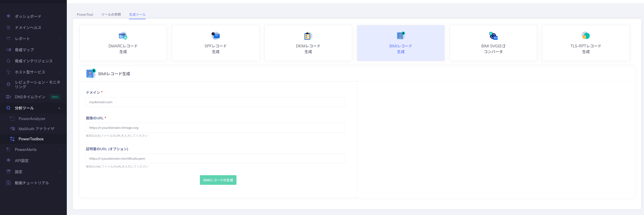Image resolution: width=644 pixels, height=215 pixels.
Task: Open the ダッシュボード sidebar icon
Action: click(x=8, y=16)
